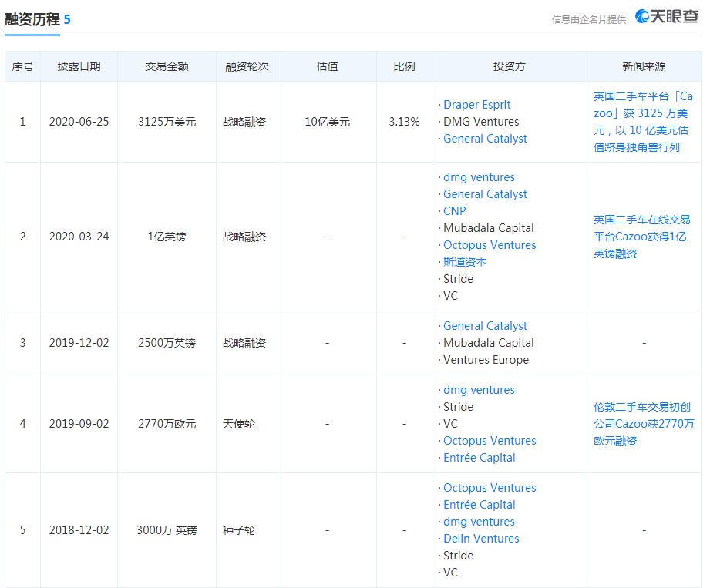Click the 披露日期 column header
This screenshot has height=588, width=710.
pyautogui.click(x=79, y=66)
